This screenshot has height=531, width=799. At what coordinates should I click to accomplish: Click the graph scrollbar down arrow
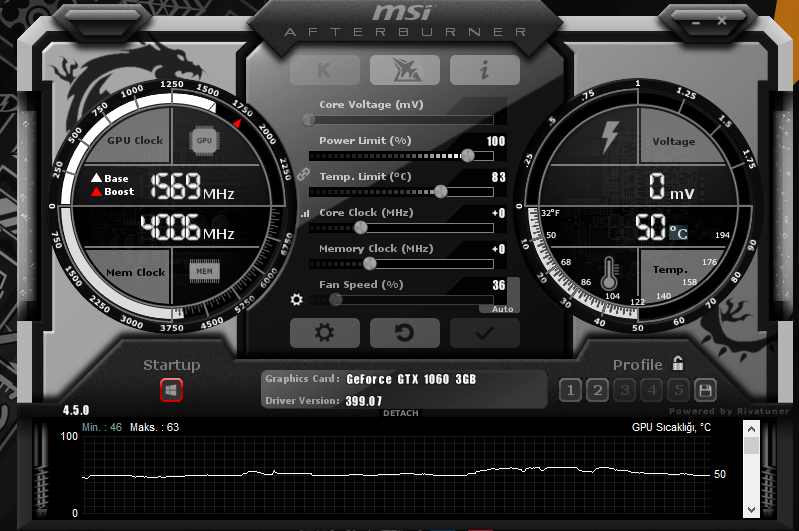(x=751, y=510)
